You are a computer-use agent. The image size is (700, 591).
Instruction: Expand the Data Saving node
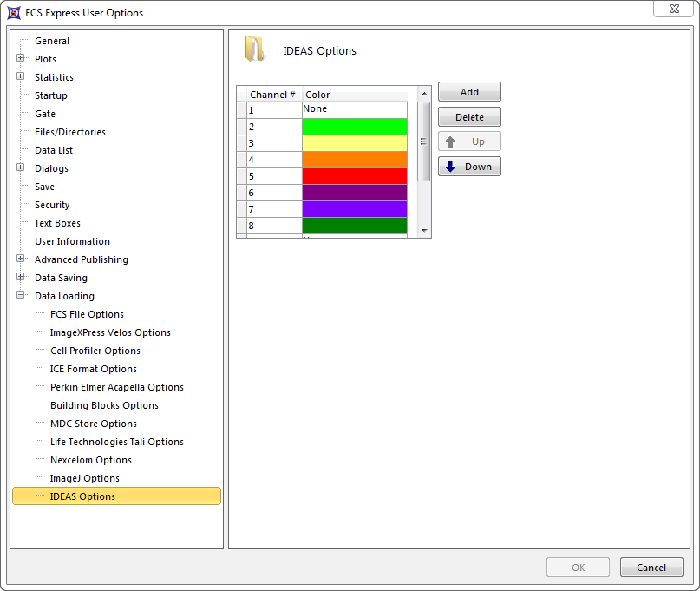[21, 277]
